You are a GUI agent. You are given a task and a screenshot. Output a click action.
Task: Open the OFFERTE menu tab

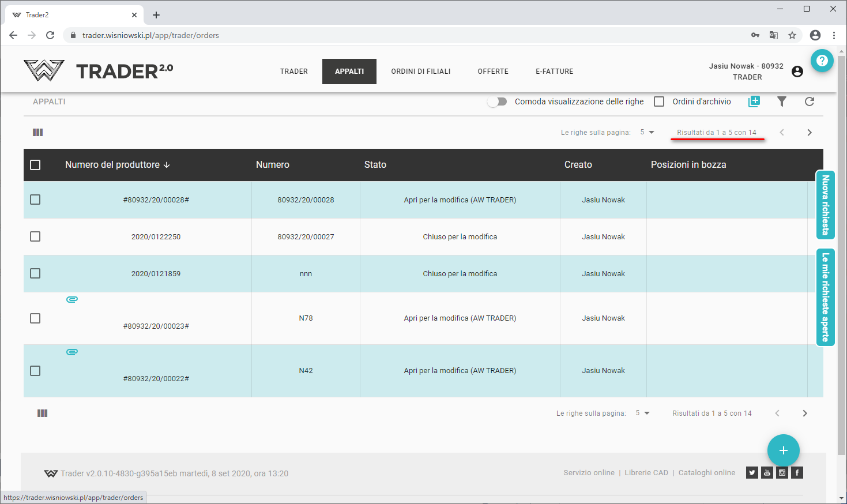pyautogui.click(x=493, y=72)
